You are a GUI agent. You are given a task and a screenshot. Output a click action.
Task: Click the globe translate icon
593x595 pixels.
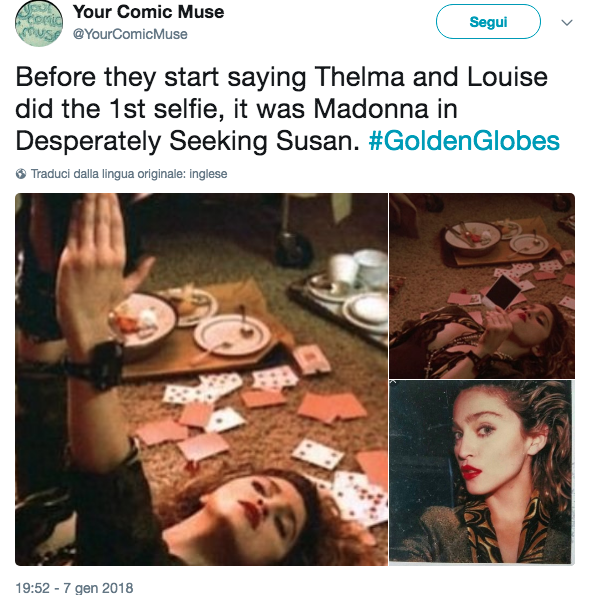point(21,174)
